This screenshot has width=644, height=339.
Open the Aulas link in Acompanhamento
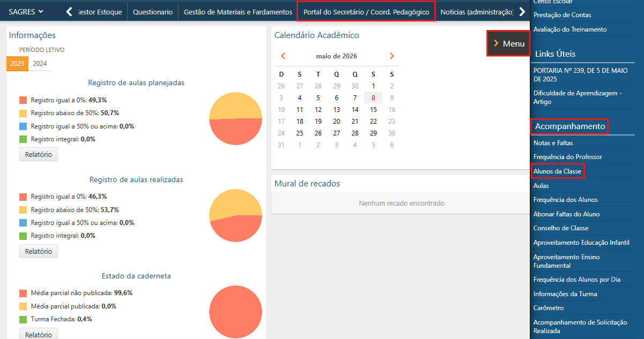point(541,185)
